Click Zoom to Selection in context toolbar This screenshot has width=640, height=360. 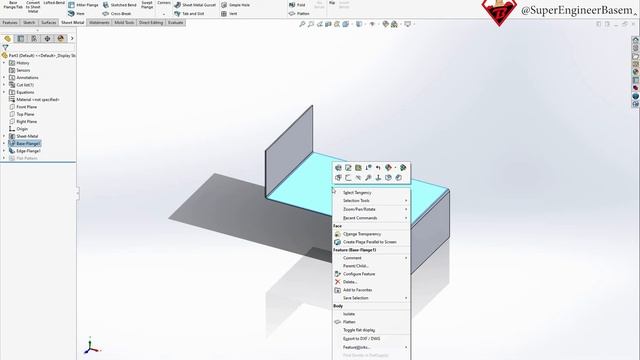click(x=368, y=178)
